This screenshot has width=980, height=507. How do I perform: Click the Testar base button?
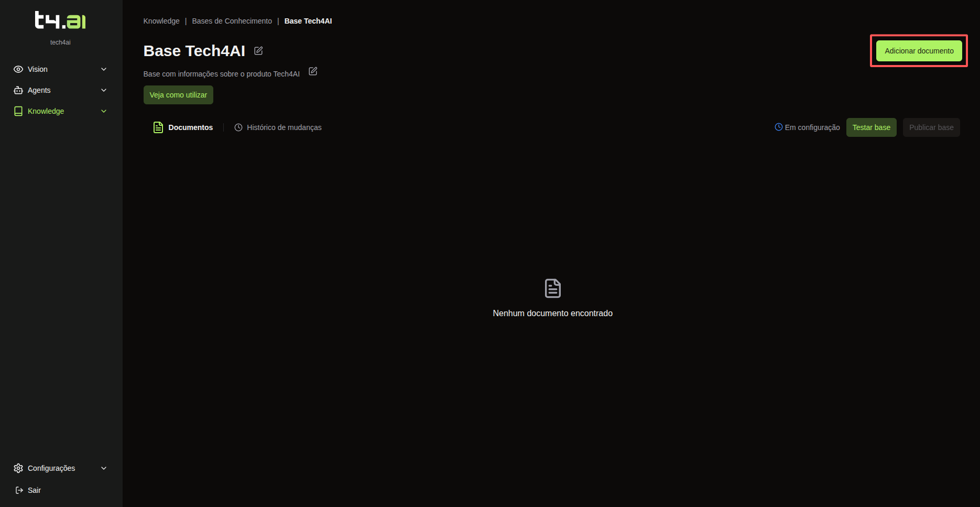(871, 127)
